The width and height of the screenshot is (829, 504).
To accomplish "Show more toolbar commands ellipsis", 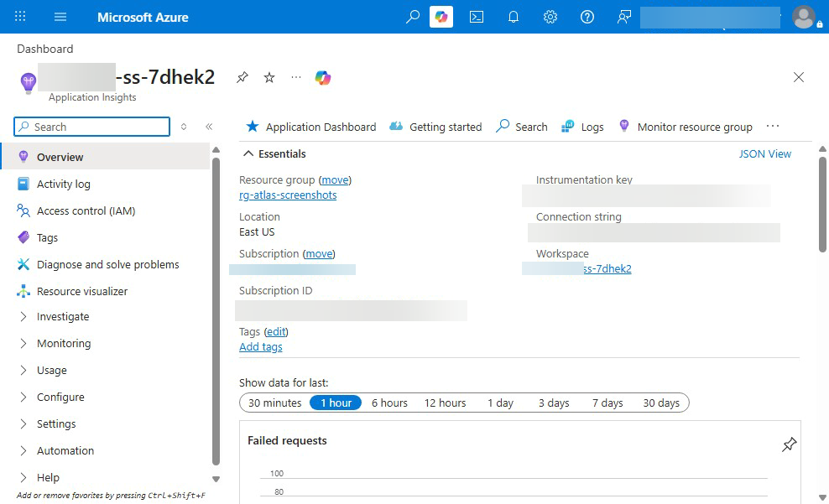I will 773,127.
